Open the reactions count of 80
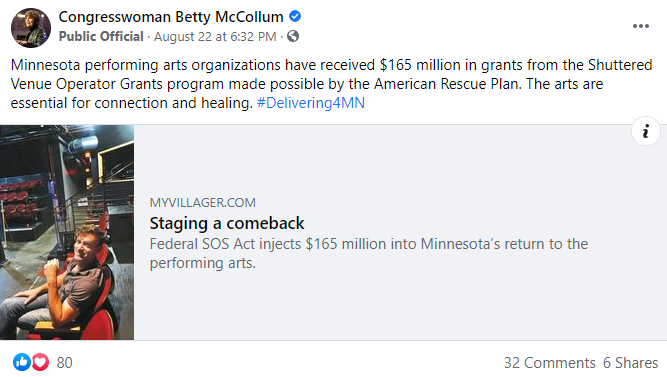 pyautogui.click(x=64, y=363)
